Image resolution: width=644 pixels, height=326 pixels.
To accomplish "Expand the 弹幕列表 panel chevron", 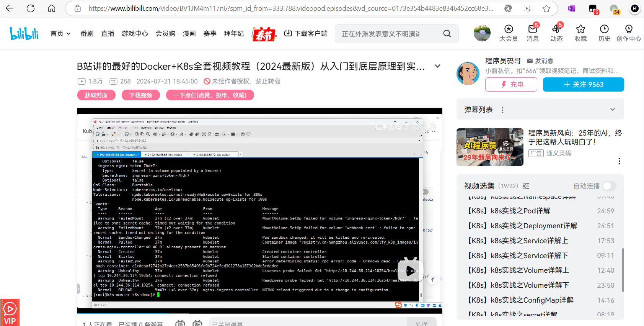I will pos(613,110).
